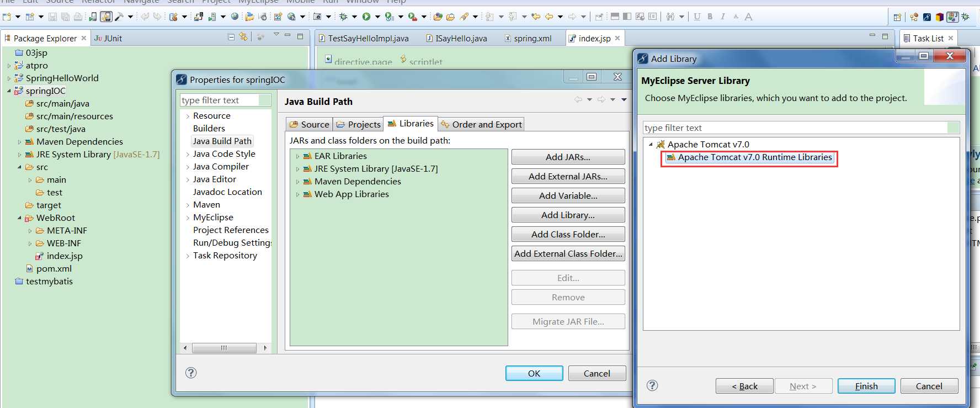Select Java Compiler in Properties tree

(221, 166)
